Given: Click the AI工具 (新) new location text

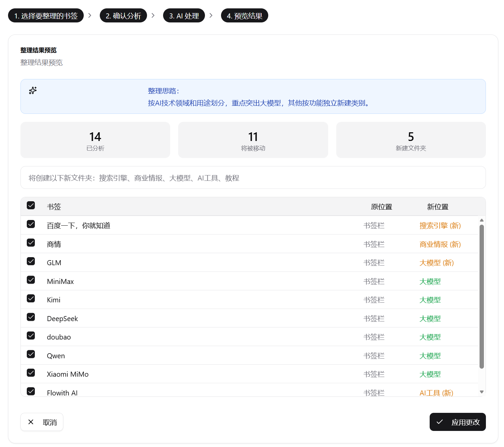Looking at the screenshot, I should click(x=436, y=393).
